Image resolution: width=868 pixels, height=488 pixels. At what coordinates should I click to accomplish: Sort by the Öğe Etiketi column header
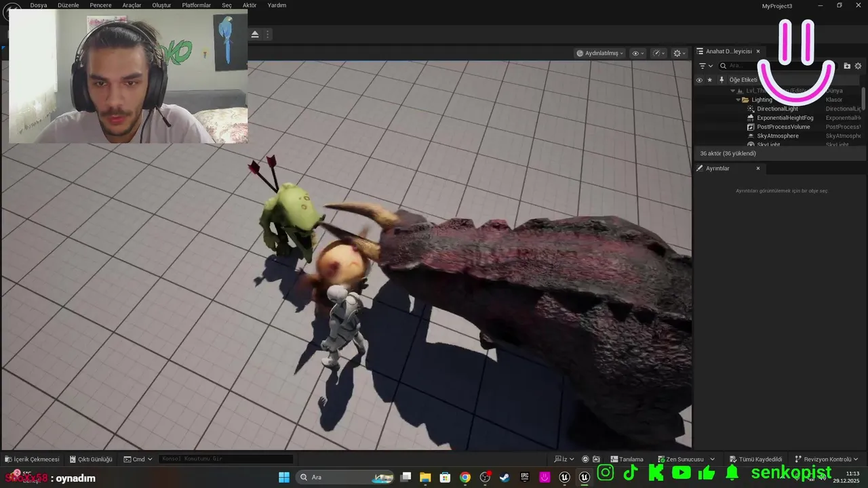coord(743,80)
